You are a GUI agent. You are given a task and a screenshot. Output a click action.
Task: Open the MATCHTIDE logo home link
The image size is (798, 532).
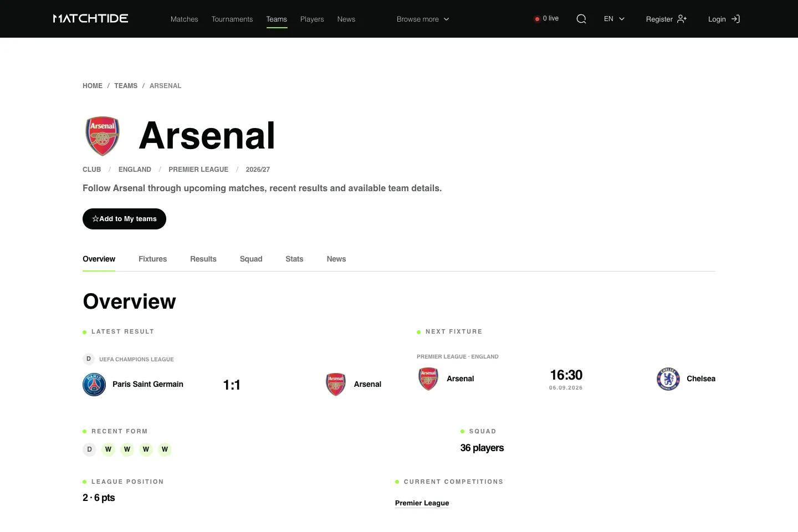tap(90, 19)
